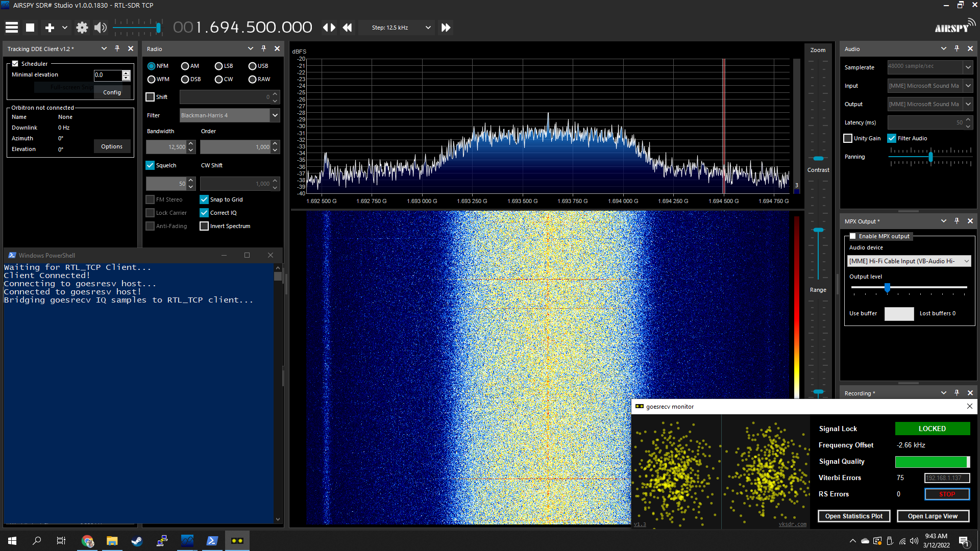Disable the Squelch checkbox
Image resolution: width=980 pixels, height=551 pixels.
150,165
